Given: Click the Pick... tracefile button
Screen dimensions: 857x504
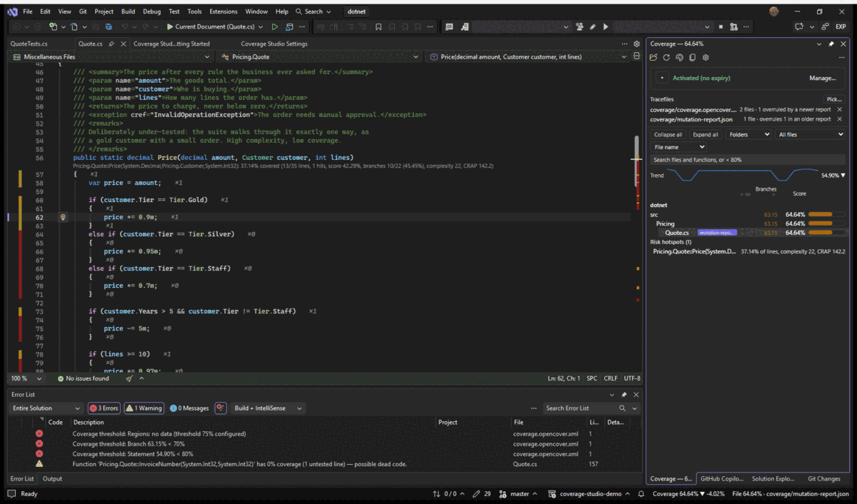Looking at the screenshot, I should [833, 99].
